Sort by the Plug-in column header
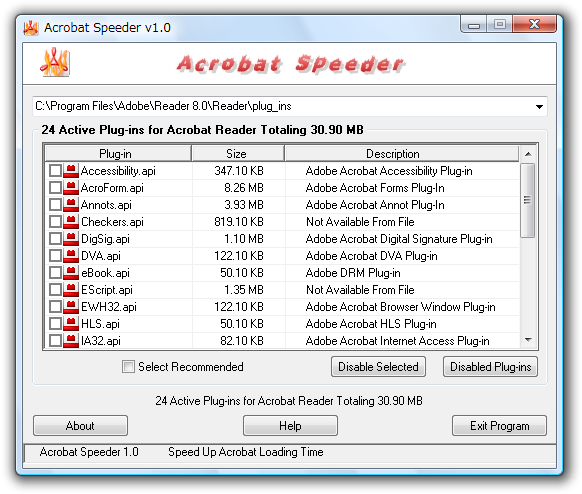This screenshot has width=582, height=494. point(118,154)
